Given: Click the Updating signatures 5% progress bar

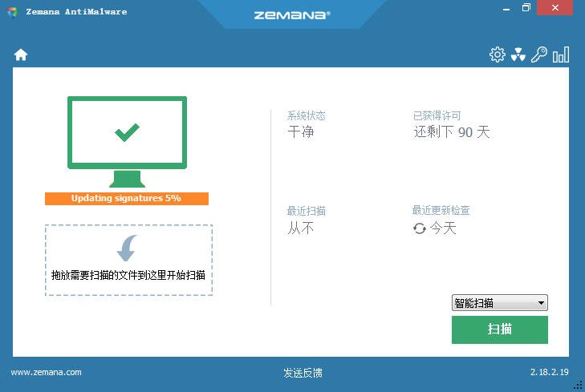Looking at the screenshot, I should (127, 199).
